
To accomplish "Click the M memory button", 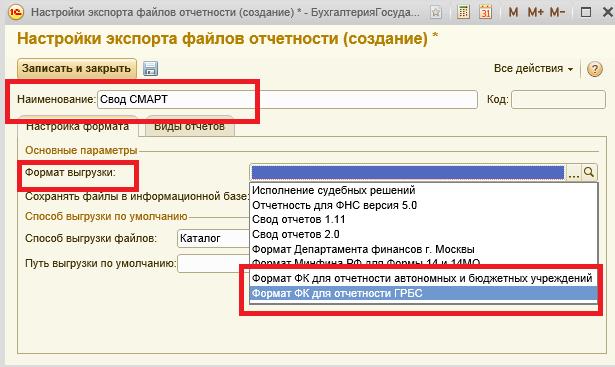I will click(x=513, y=13).
